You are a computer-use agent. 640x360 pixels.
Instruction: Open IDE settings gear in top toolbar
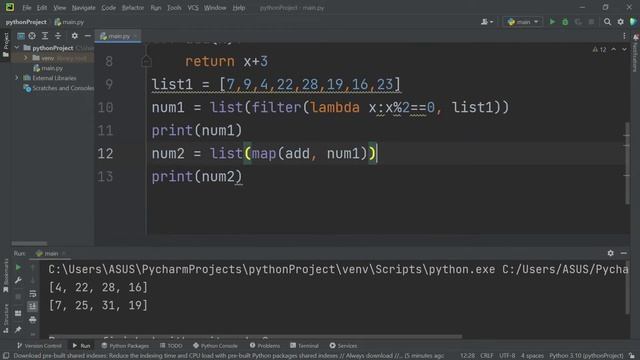(x=620, y=22)
